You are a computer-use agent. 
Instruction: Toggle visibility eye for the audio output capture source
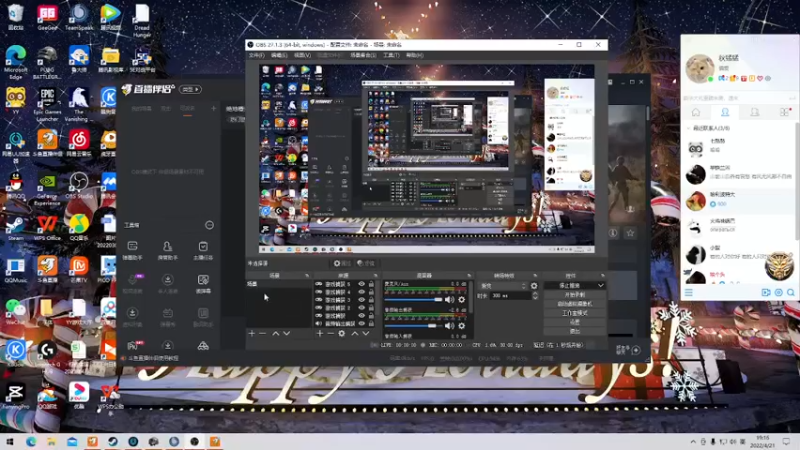(362, 323)
